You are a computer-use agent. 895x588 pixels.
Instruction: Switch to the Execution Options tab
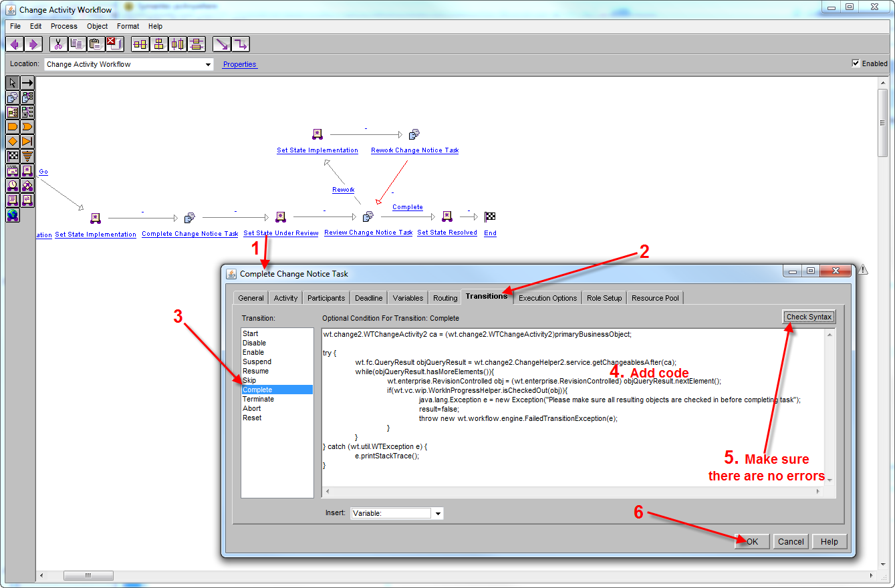click(x=547, y=298)
